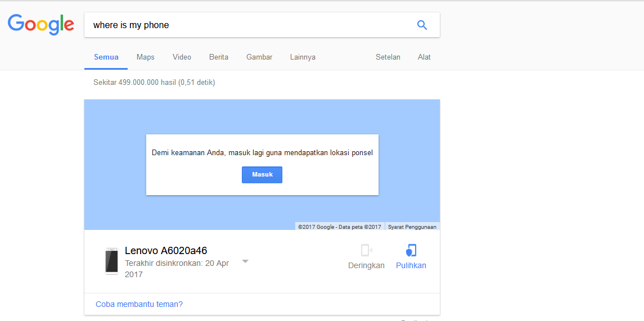The image size is (644, 321).
Task: Click the blue magnifier search icon
Action: [x=422, y=25]
